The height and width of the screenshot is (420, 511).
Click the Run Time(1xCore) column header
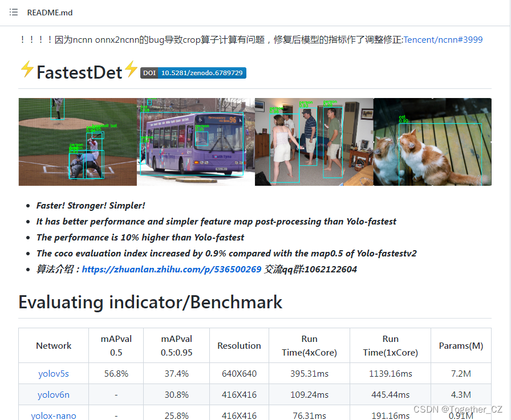[x=391, y=345]
